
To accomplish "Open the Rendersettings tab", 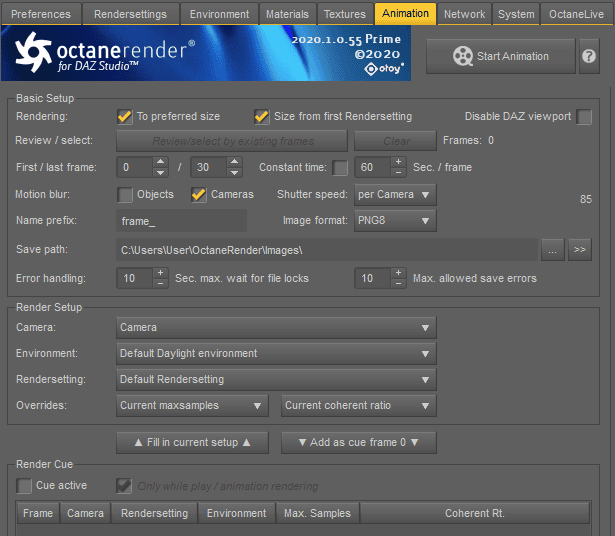I will click(131, 14).
